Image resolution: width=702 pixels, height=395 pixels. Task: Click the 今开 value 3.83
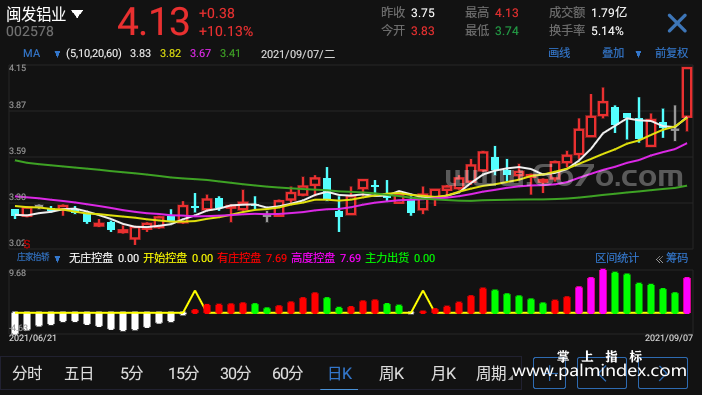[x=423, y=31]
